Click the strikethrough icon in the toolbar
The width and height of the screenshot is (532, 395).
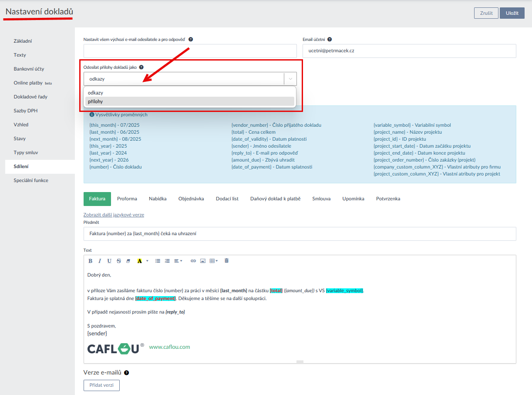[118, 261]
